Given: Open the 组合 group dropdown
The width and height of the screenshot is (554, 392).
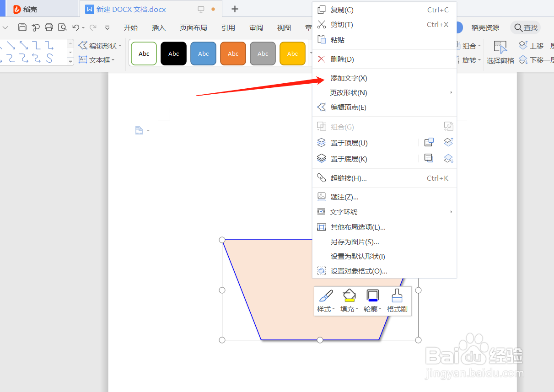Looking at the screenshot, I should (472, 45).
